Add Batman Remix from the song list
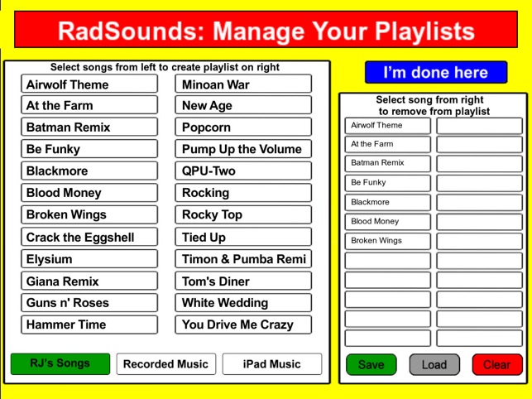This screenshot has height=399, width=532. tap(89, 127)
